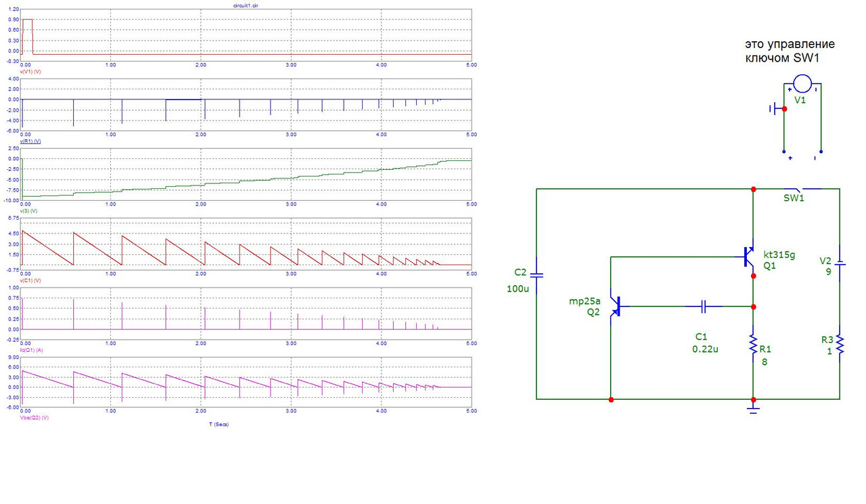
Task: Click the 'Q1' label under kt315g
Action: pos(770,266)
